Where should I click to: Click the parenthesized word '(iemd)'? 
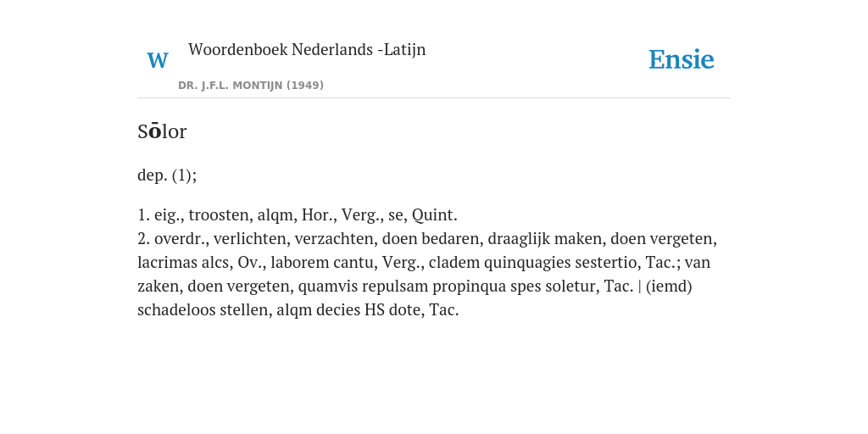tap(669, 287)
